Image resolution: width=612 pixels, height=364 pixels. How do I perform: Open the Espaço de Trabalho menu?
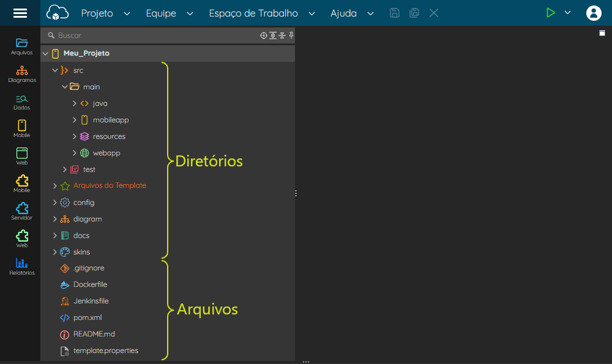(x=262, y=13)
